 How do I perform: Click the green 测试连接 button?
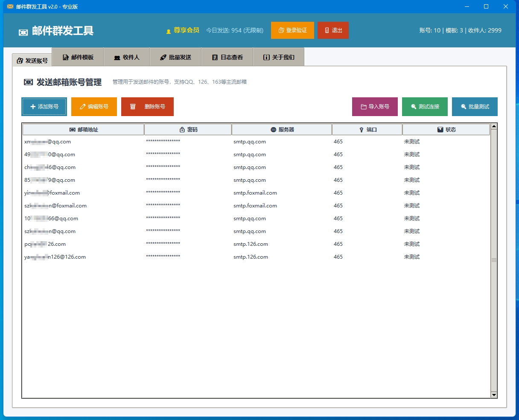[x=425, y=107]
